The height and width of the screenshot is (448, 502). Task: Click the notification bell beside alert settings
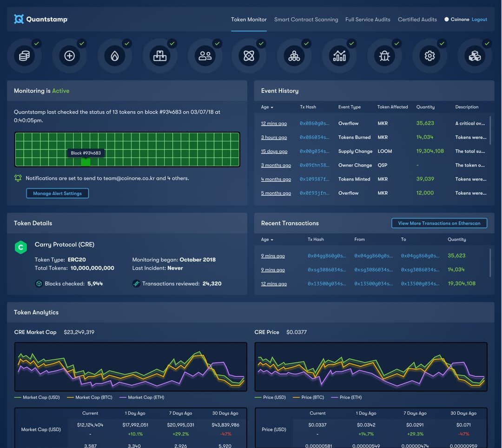tap(18, 178)
